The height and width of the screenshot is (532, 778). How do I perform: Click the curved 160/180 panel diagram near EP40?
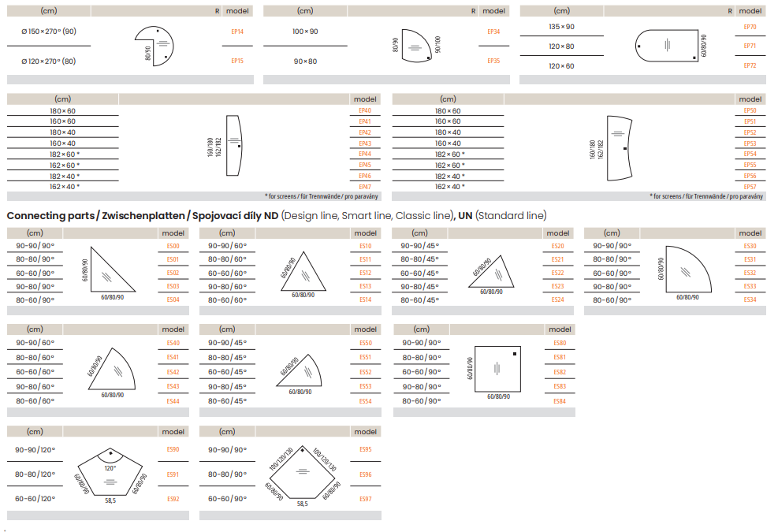click(234, 145)
